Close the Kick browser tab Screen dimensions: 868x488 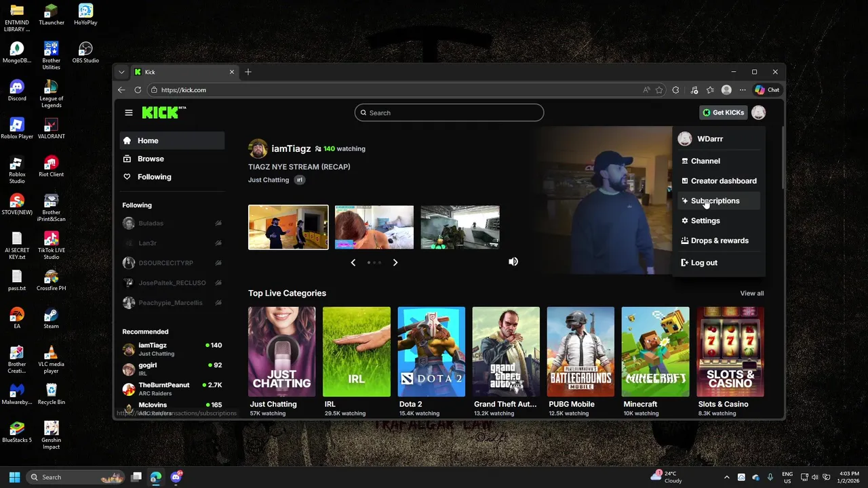click(x=232, y=72)
